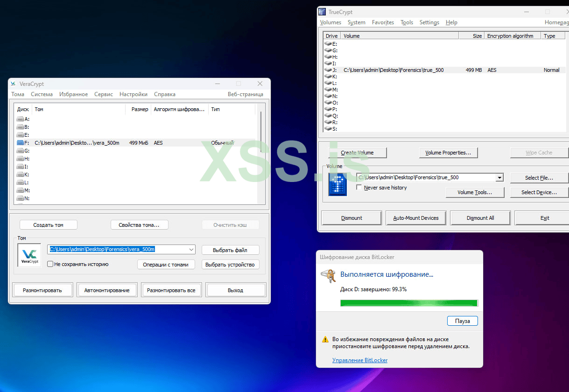Click Пауза button in BitLocker dialog
The height and width of the screenshot is (392, 569).
(x=463, y=321)
